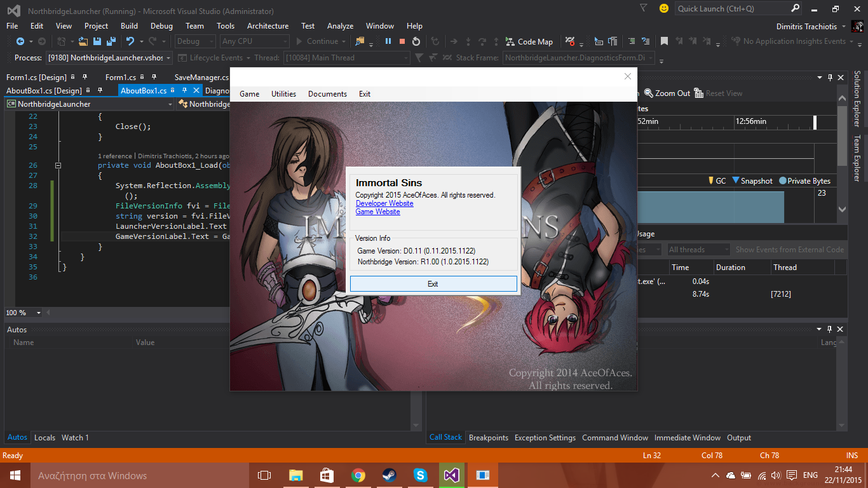
Task: Click the Developer Website link
Action: 384,203
